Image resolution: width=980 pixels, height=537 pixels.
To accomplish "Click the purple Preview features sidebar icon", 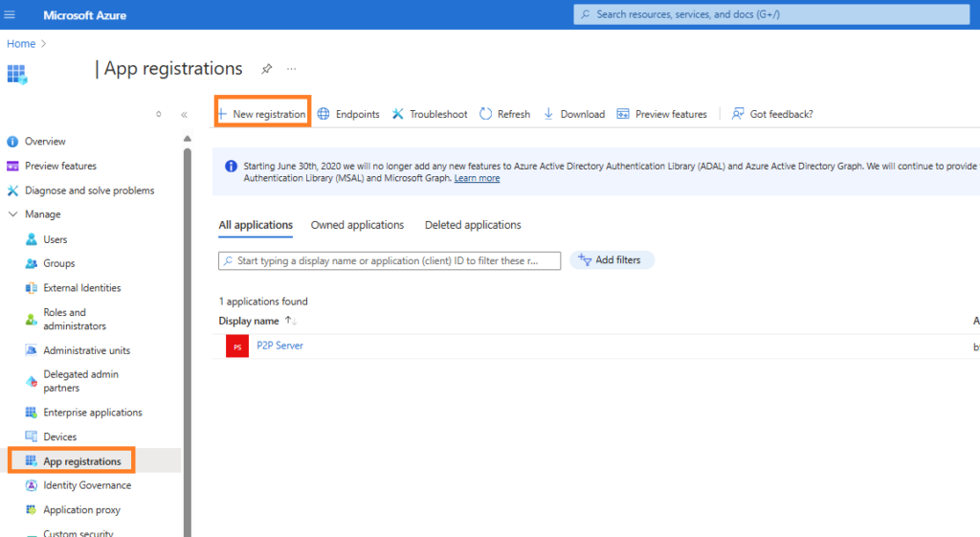I will click(x=12, y=167).
